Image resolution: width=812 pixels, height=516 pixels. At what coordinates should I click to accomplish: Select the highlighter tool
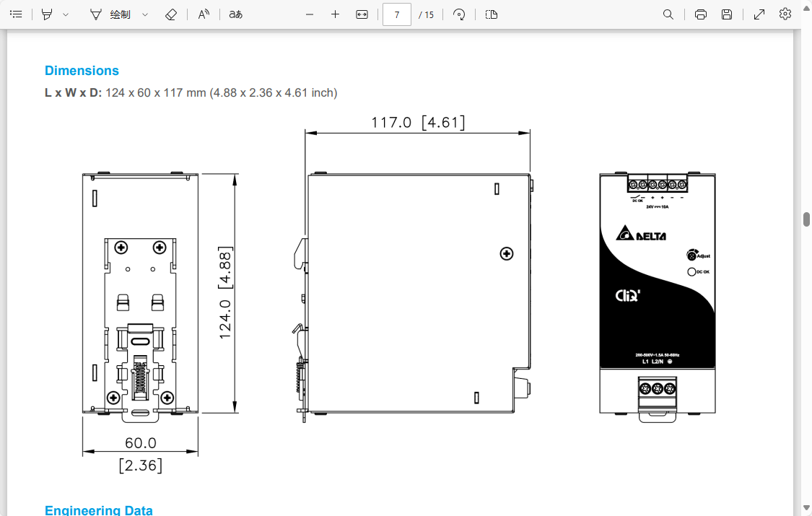47,14
